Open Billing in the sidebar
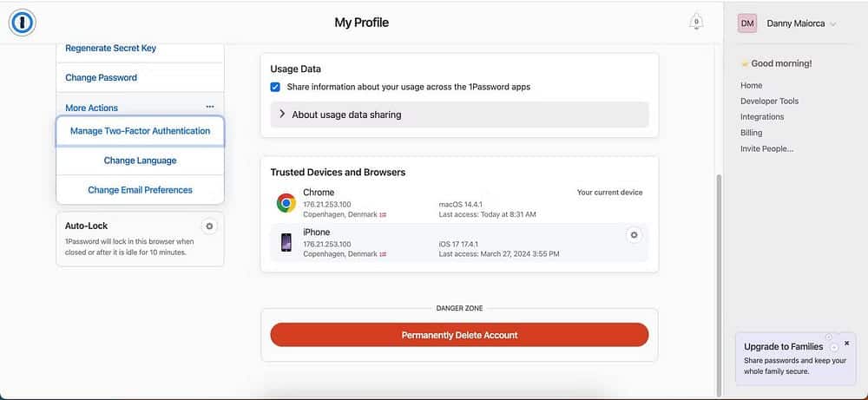 pyautogui.click(x=751, y=133)
